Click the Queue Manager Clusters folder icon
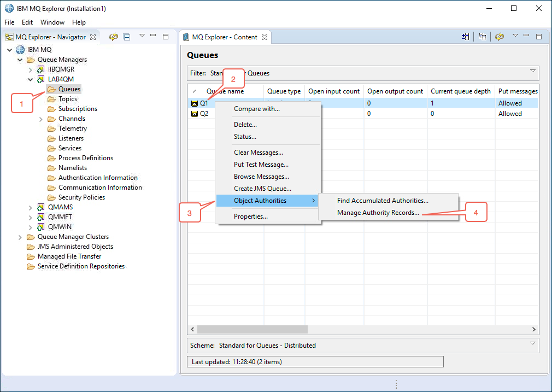552x392 pixels. click(x=31, y=237)
